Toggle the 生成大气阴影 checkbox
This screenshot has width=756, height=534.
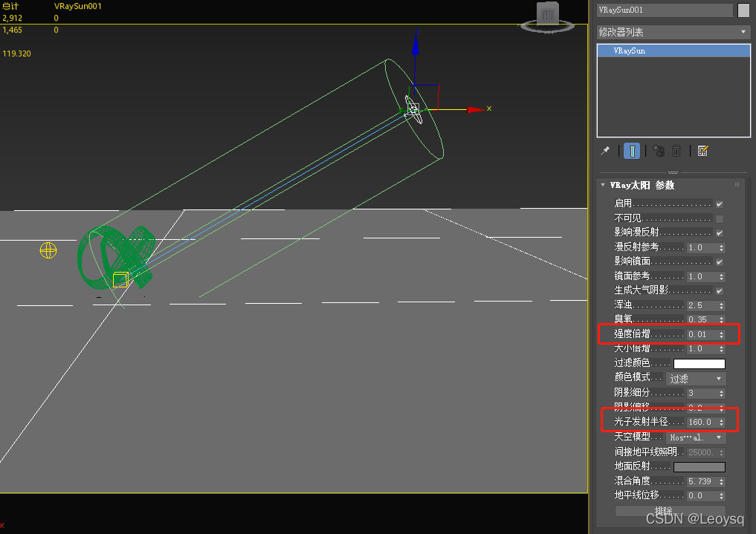pos(720,291)
